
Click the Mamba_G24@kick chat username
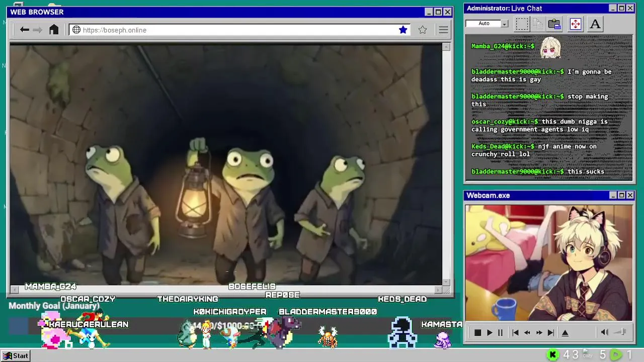(x=503, y=46)
